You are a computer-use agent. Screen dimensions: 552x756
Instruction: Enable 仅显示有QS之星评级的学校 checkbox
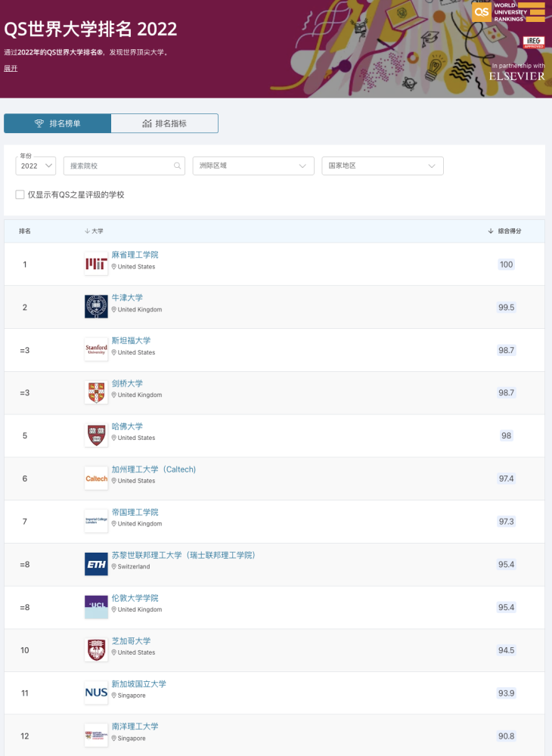point(20,195)
